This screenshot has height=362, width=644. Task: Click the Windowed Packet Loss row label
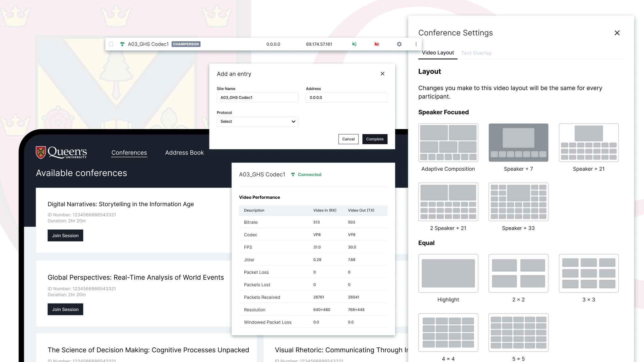(x=268, y=322)
